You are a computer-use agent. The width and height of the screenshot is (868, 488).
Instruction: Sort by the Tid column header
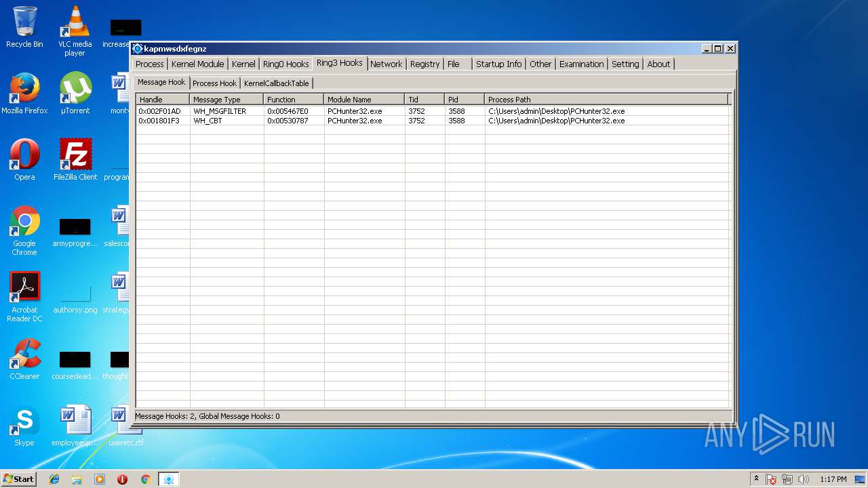[x=425, y=100]
